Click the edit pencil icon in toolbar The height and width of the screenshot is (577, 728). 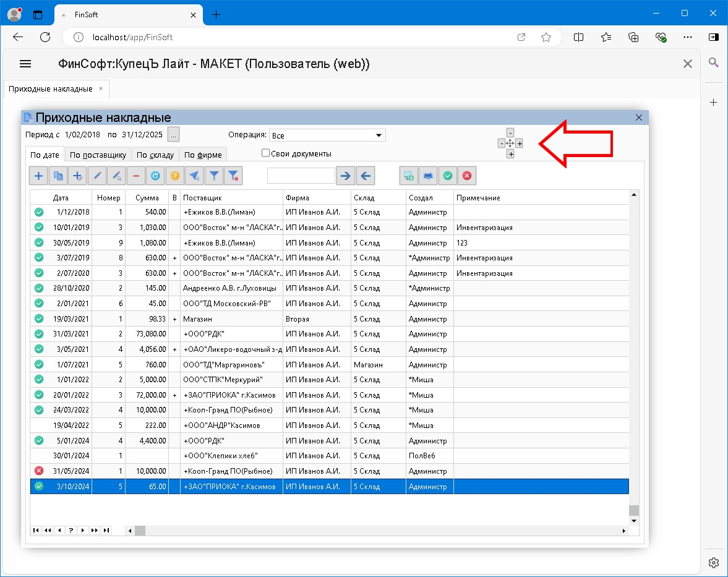coord(97,176)
